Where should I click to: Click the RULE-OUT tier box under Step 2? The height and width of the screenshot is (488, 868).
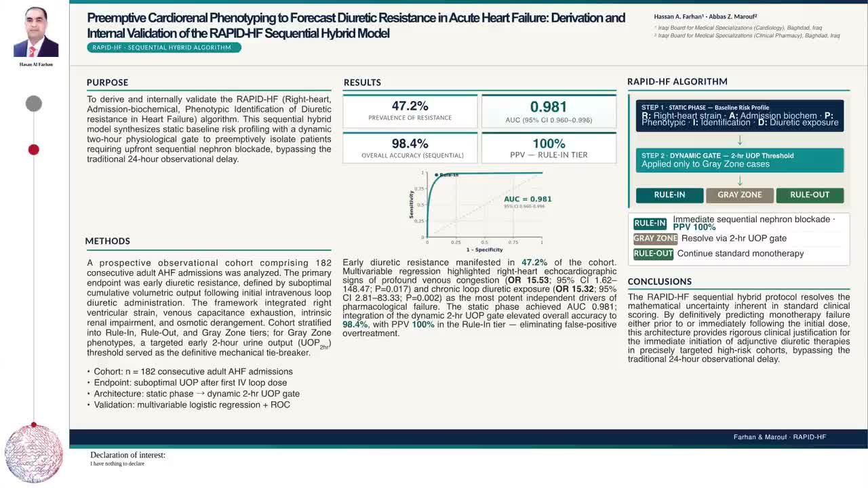tap(810, 195)
